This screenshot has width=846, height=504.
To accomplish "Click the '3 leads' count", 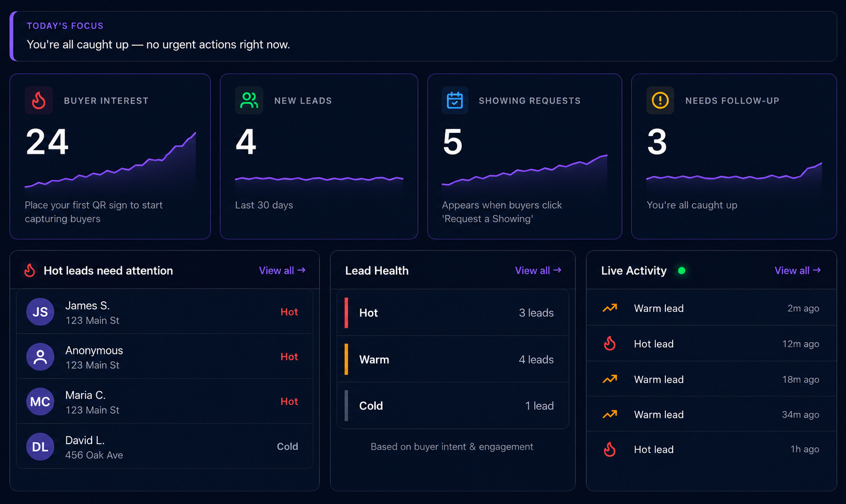I will point(536,313).
